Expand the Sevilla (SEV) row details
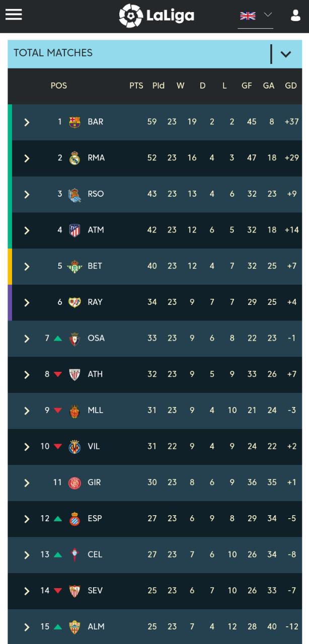309x644 pixels. 27,591
